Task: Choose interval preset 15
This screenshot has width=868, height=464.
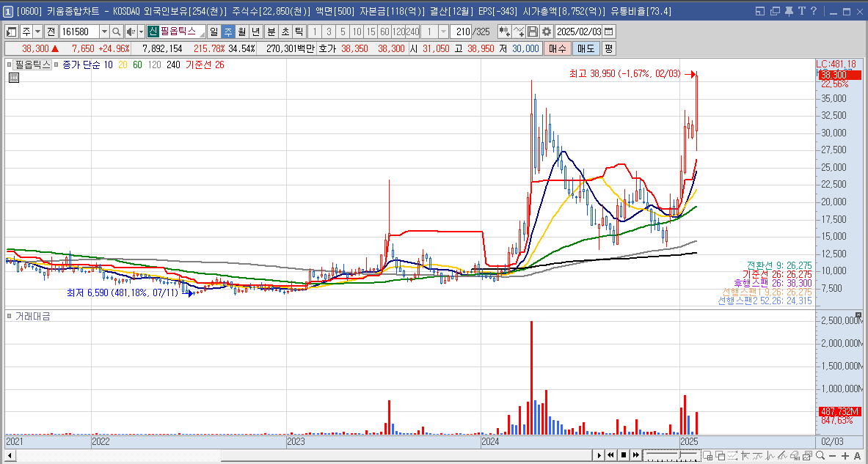Action: tap(371, 32)
